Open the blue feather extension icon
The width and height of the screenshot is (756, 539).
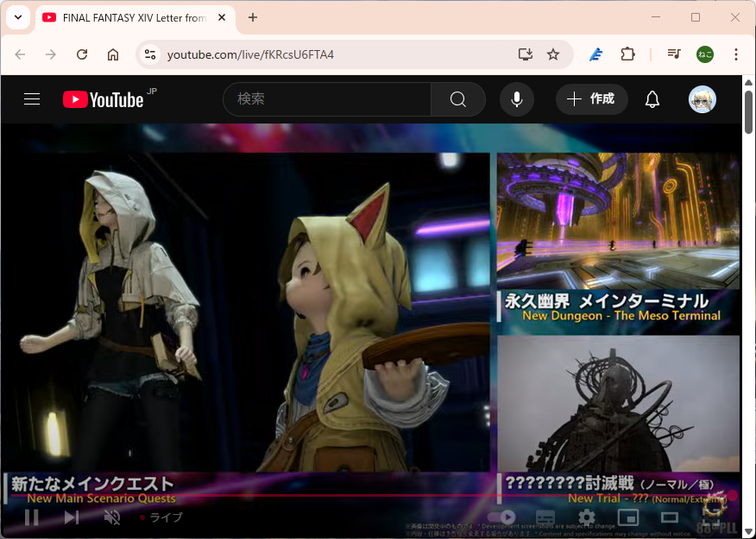pos(596,54)
